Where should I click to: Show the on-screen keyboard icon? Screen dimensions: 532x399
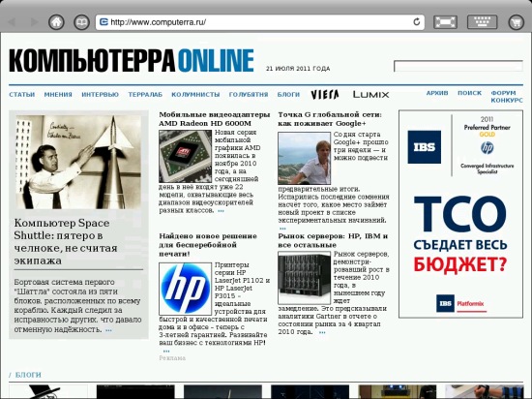click(x=482, y=22)
